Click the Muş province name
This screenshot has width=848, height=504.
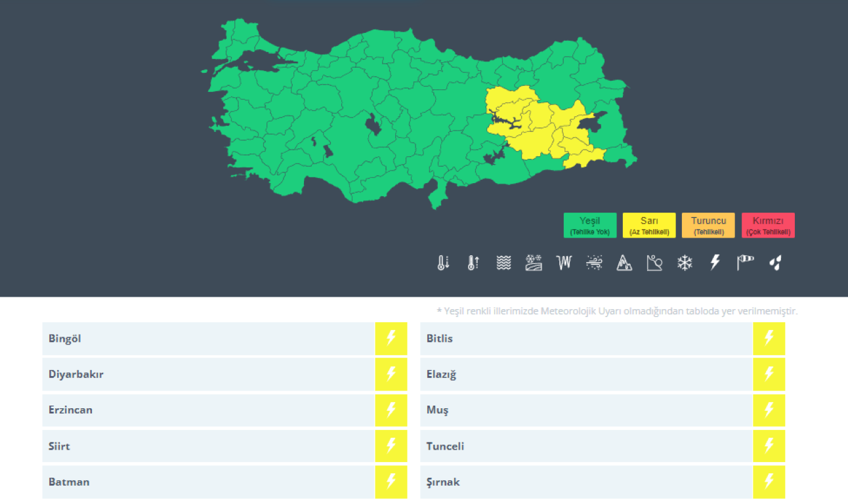[438, 411]
